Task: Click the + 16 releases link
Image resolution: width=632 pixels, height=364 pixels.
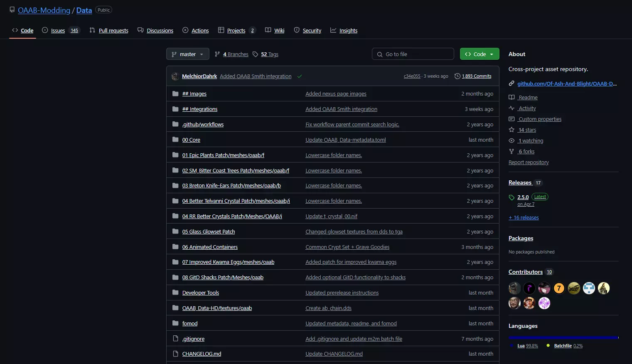Action: pos(524,218)
